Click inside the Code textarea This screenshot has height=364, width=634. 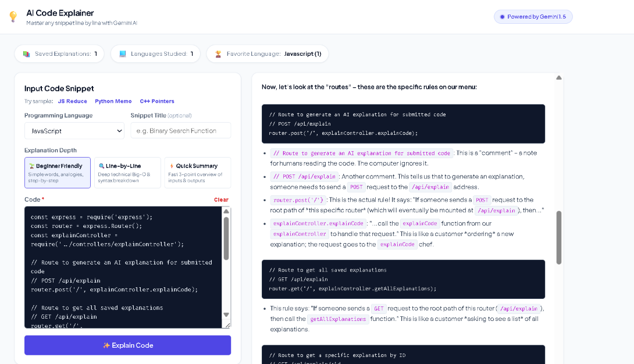123,267
